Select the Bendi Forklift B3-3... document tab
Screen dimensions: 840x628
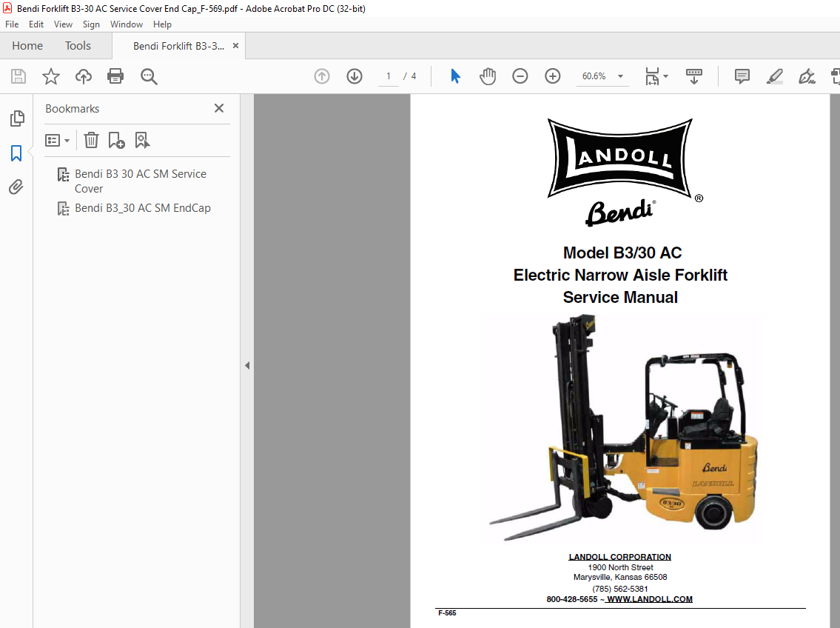[x=179, y=46]
